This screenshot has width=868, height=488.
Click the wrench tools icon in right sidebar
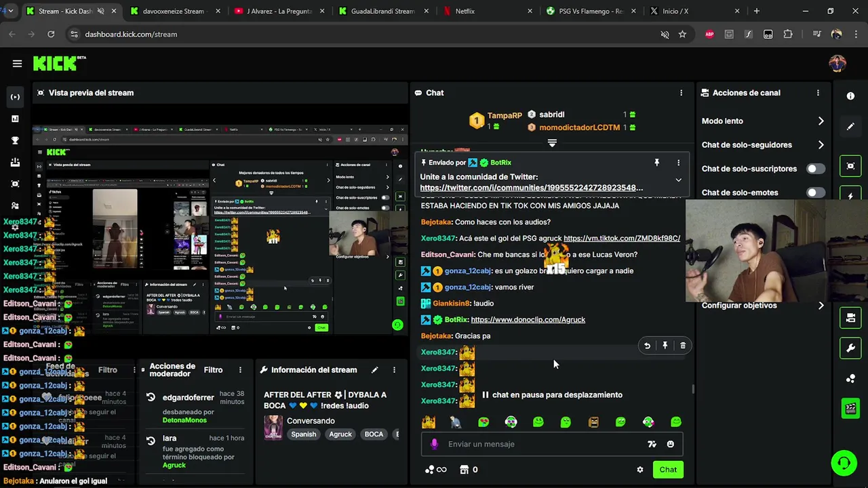pos(850,348)
